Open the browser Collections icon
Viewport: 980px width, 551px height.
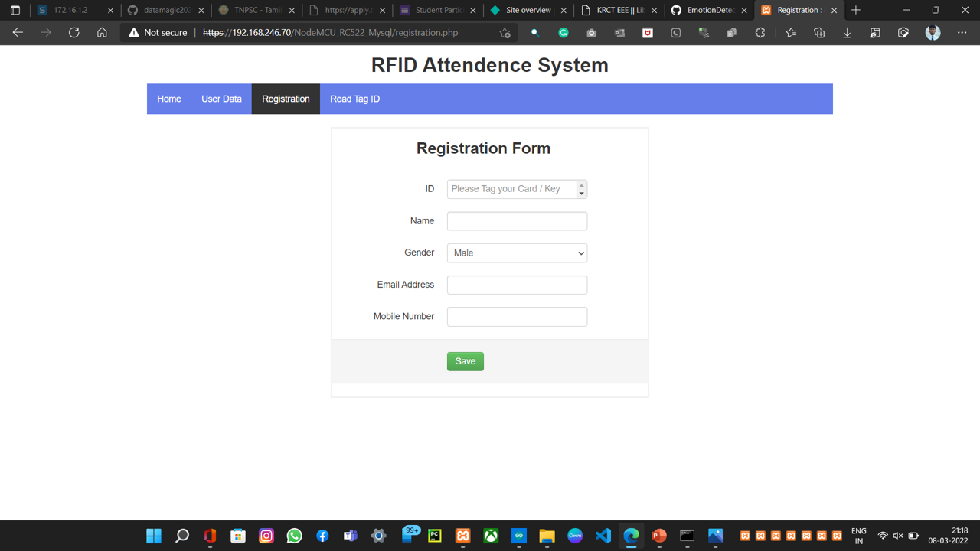(819, 33)
